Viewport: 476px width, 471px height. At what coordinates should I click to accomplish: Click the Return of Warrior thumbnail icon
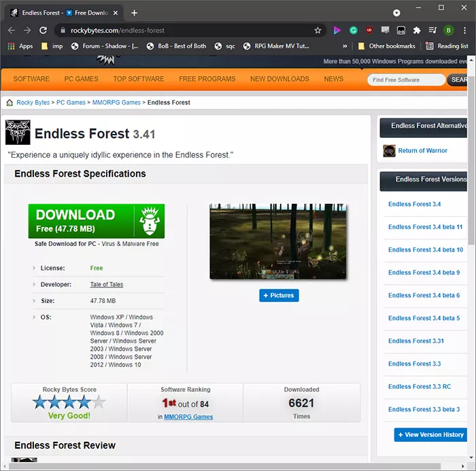[x=389, y=151]
